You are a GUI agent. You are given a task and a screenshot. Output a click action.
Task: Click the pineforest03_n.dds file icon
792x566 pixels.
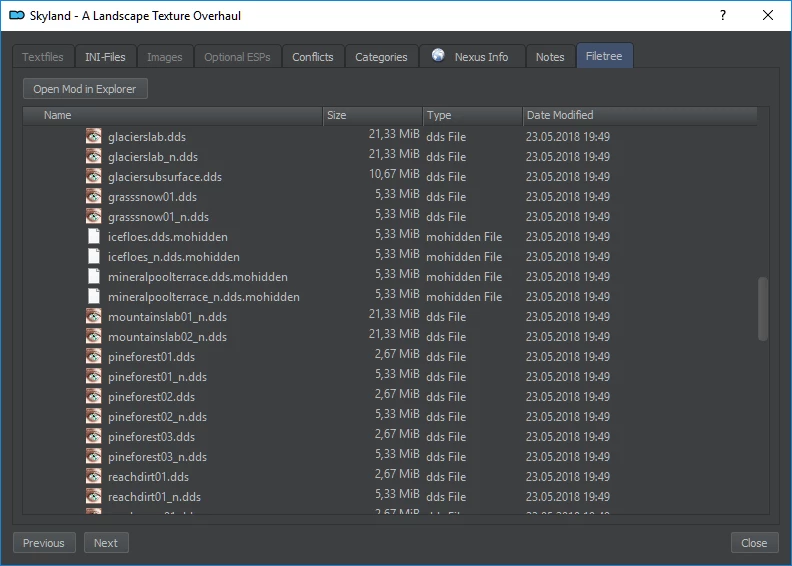(x=93, y=456)
